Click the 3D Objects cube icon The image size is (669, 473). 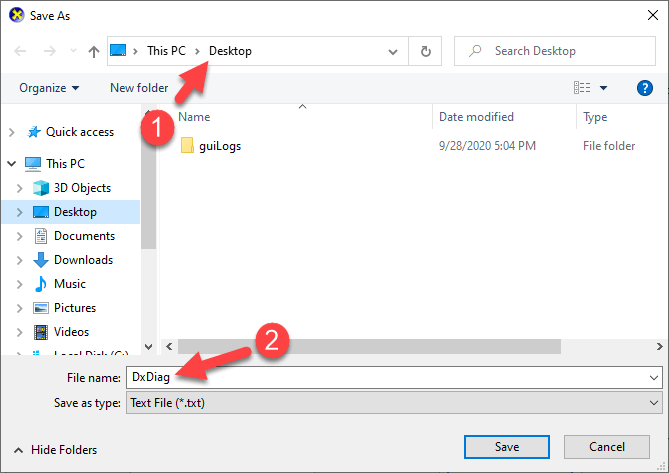pyautogui.click(x=41, y=188)
